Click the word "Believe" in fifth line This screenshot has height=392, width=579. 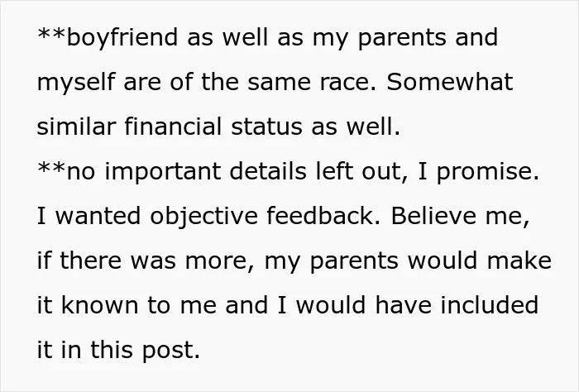click(x=433, y=216)
